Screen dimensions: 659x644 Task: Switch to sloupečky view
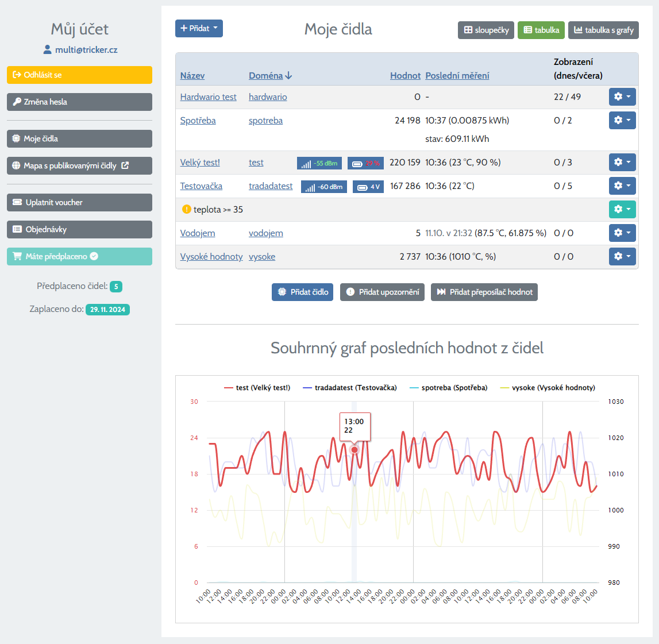click(x=486, y=30)
